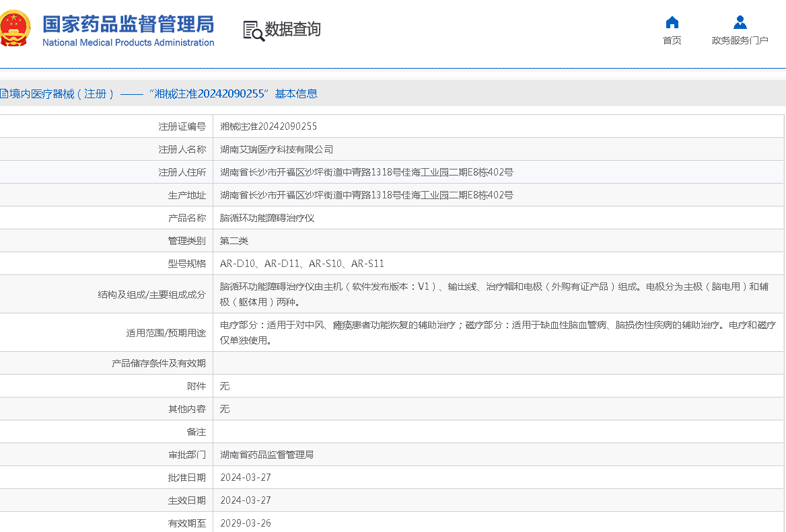Click the 数据查询 magnifier document icon
The height and width of the screenshot is (532, 786).
point(254,30)
